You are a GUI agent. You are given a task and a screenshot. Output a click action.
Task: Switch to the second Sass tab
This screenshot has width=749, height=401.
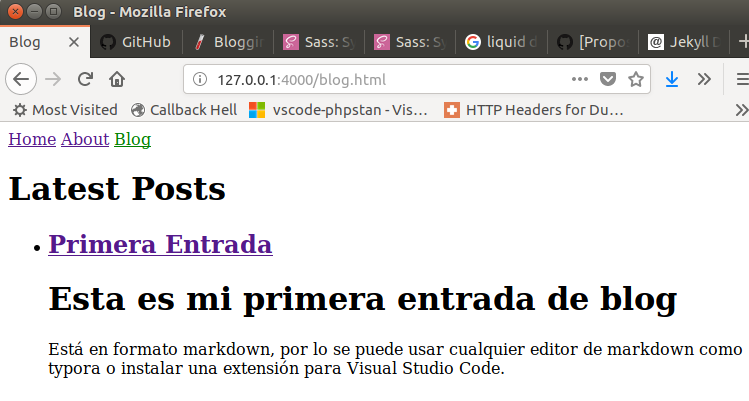409,42
